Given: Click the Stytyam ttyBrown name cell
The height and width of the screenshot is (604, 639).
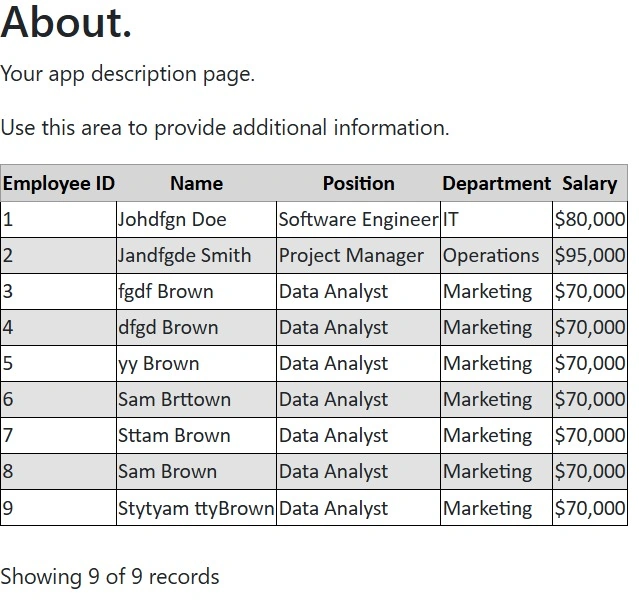Looking at the screenshot, I should point(196,508).
